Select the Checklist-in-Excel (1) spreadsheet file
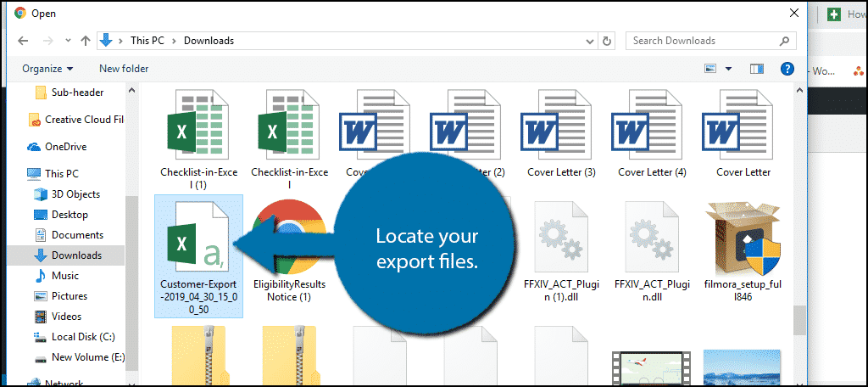Screen dimensions: 868x387 (x=198, y=140)
